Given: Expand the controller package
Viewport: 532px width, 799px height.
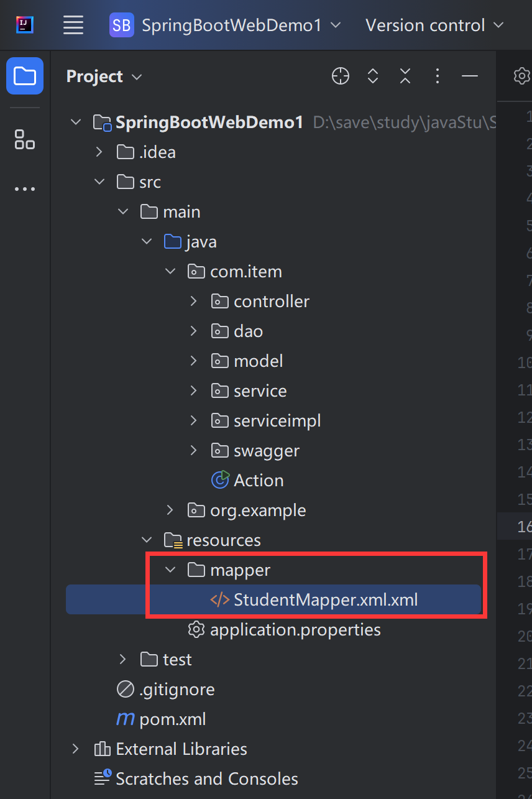Looking at the screenshot, I should point(194,302).
